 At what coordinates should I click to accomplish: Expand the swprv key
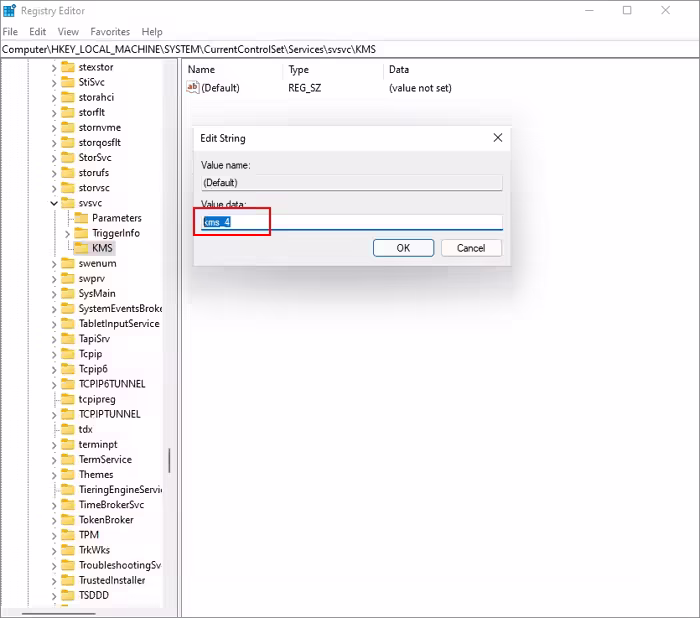(54, 279)
